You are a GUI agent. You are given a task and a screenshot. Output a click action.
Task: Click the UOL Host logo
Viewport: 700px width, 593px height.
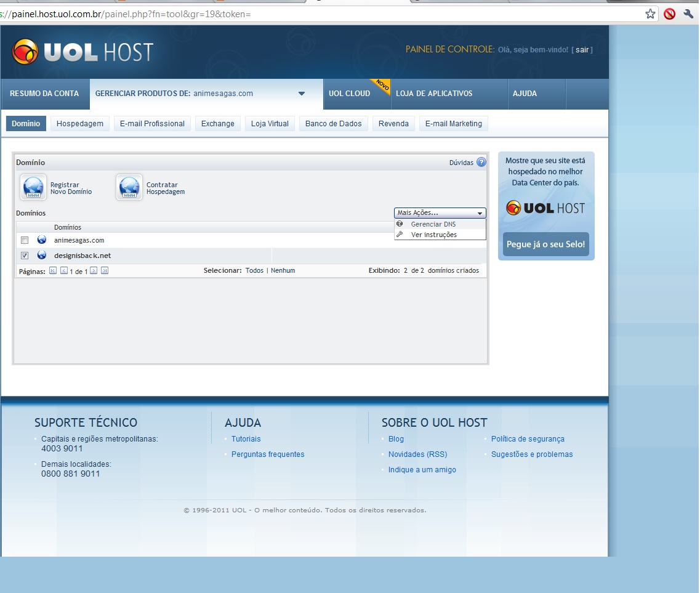pyautogui.click(x=82, y=52)
